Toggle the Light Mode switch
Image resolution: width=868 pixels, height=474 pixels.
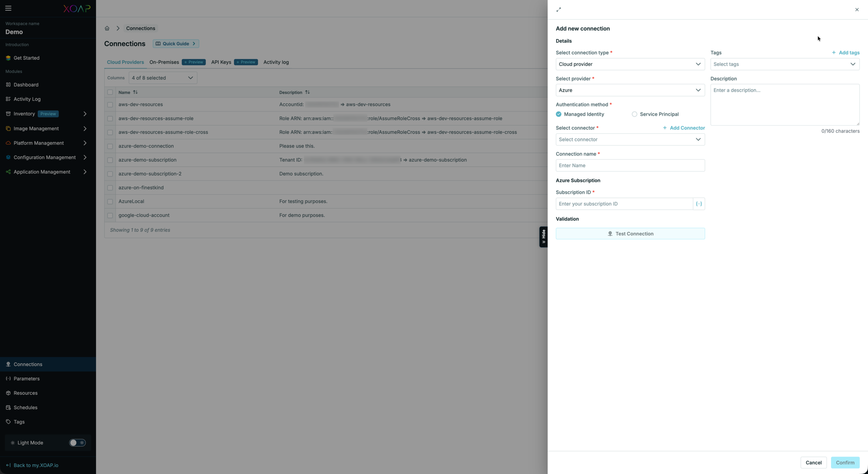(77, 443)
